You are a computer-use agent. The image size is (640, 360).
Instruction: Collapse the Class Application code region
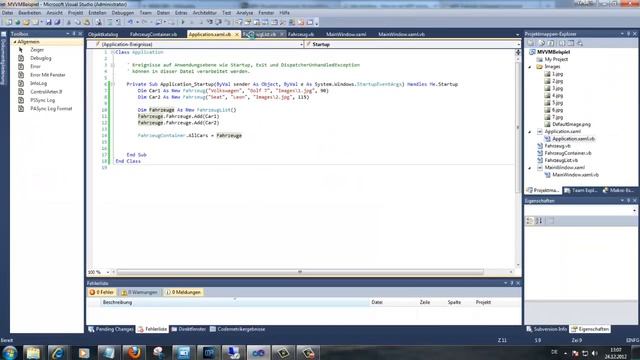coord(113,52)
